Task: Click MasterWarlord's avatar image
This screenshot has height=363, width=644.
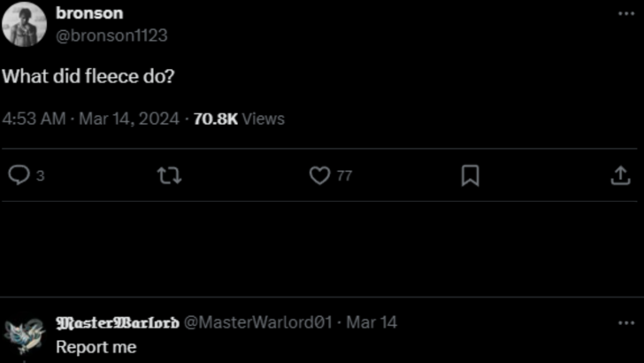Action: (x=25, y=336)
